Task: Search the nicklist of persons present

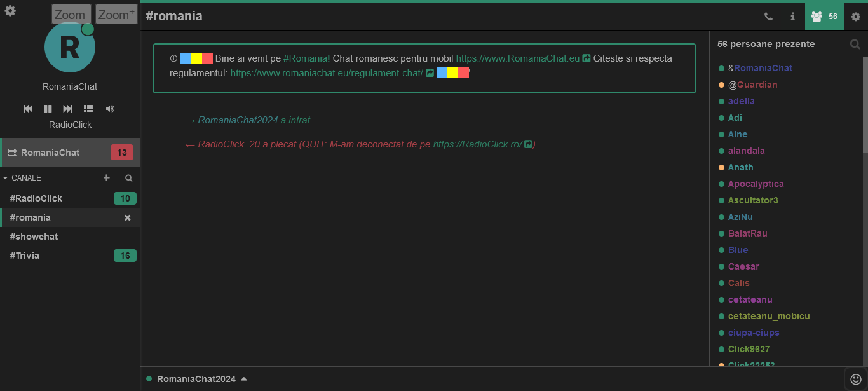Action: click(855, 44)
